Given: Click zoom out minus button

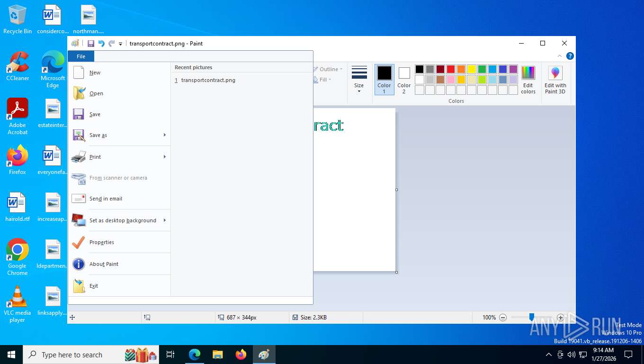Looking at the screenshot, I should coord(503,318).
